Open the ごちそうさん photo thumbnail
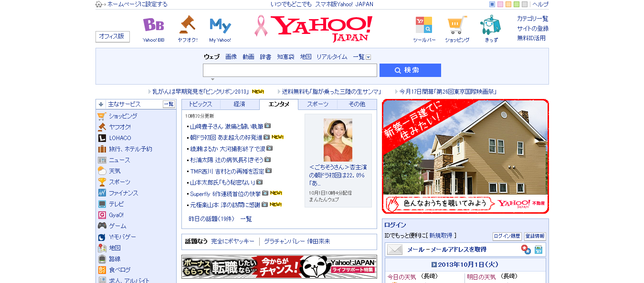This screenshot has width=644, height=283. (338, 140)
